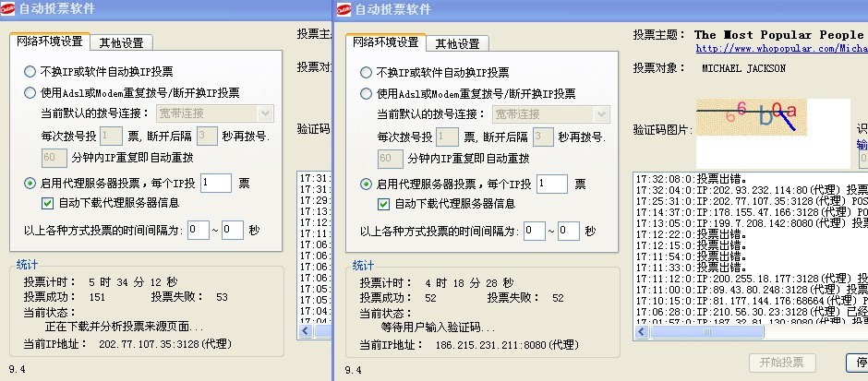This screenshot has width=868, height=381.
Task: Click the 开始投票 button
Action: tap(782, 363)
